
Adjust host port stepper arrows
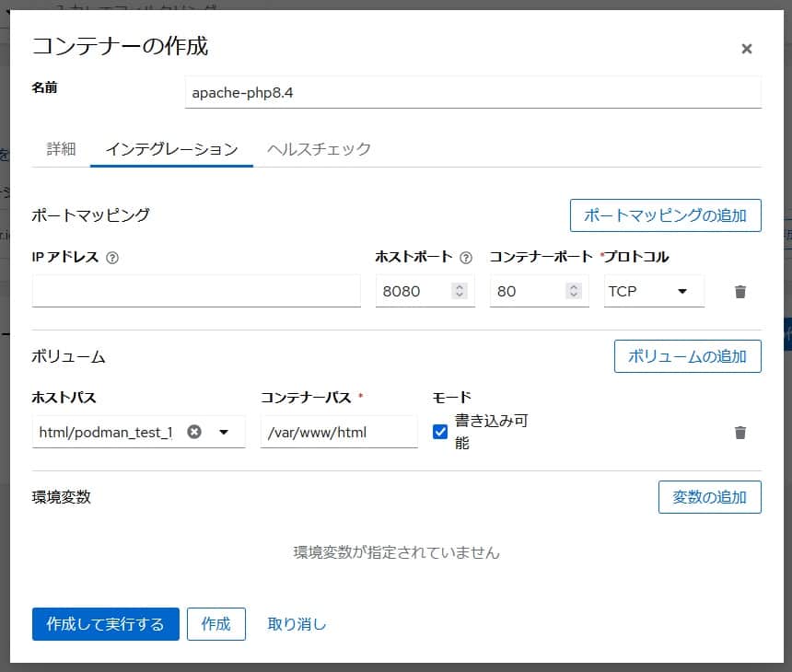point(460,291)
